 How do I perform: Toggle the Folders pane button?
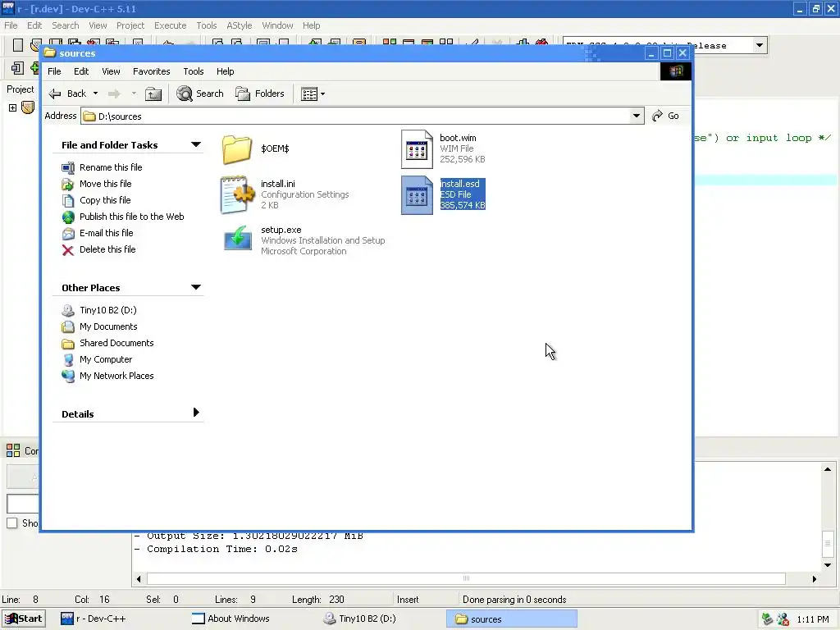click(260, 94)
